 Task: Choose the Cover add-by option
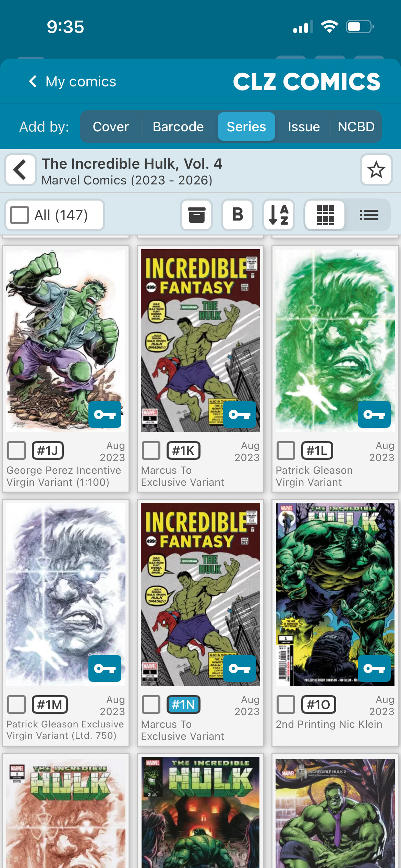click(x=111, y=126)
